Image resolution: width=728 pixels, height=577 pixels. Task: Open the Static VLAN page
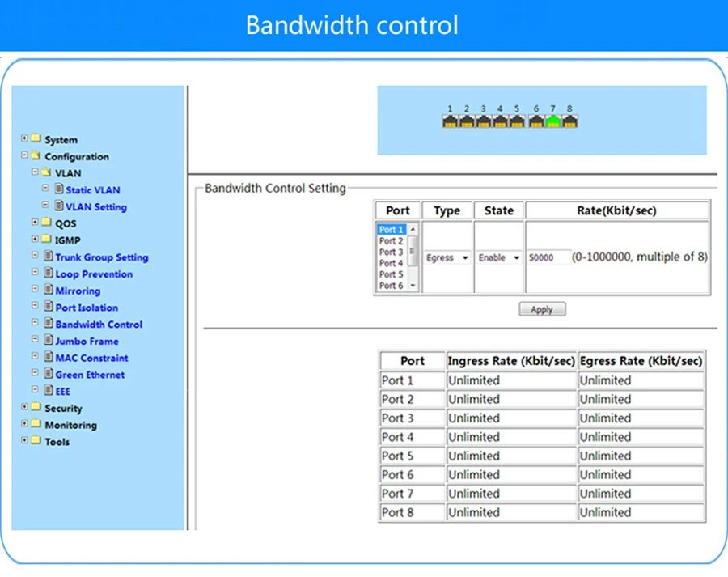click(x=93, y=190)
